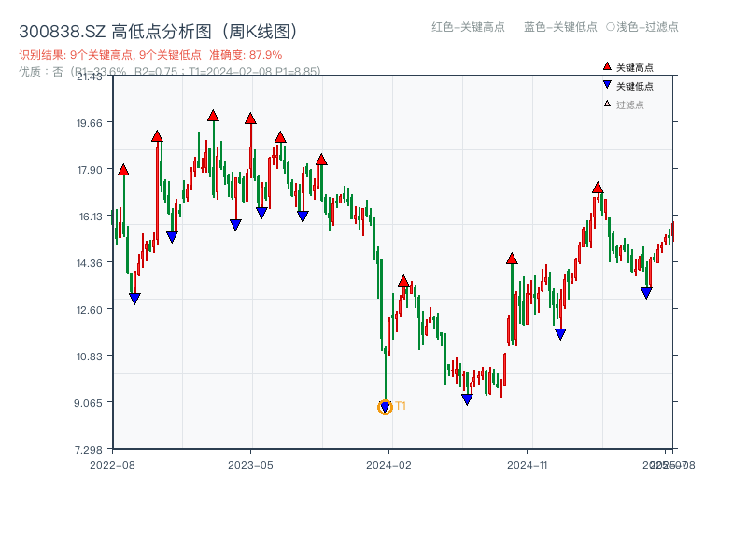Image resolution: width=747 pixels, height=560 pixels.
Task: Click the rightmost red key-high triangle
Action: pyautogui.click(x=598, y=188)
